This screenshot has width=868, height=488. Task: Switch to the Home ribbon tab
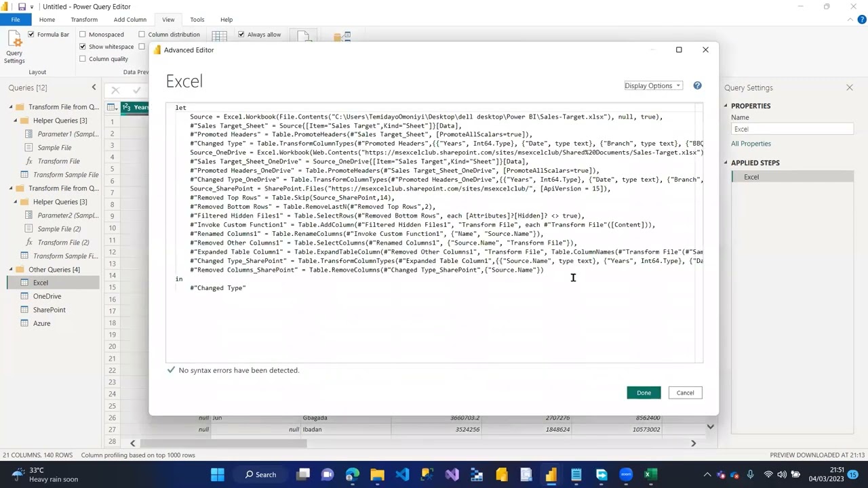click(47, 20)
